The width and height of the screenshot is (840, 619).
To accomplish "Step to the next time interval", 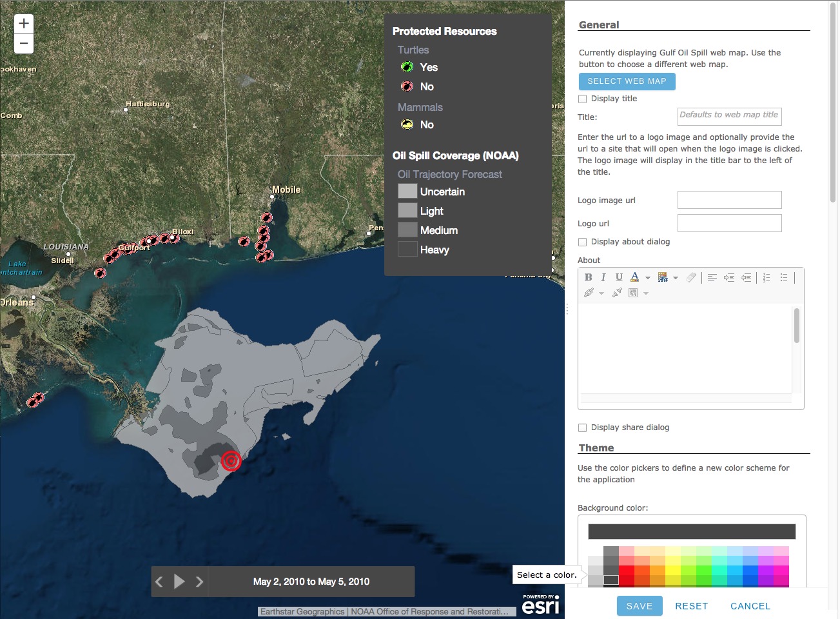I will point(200,582).
